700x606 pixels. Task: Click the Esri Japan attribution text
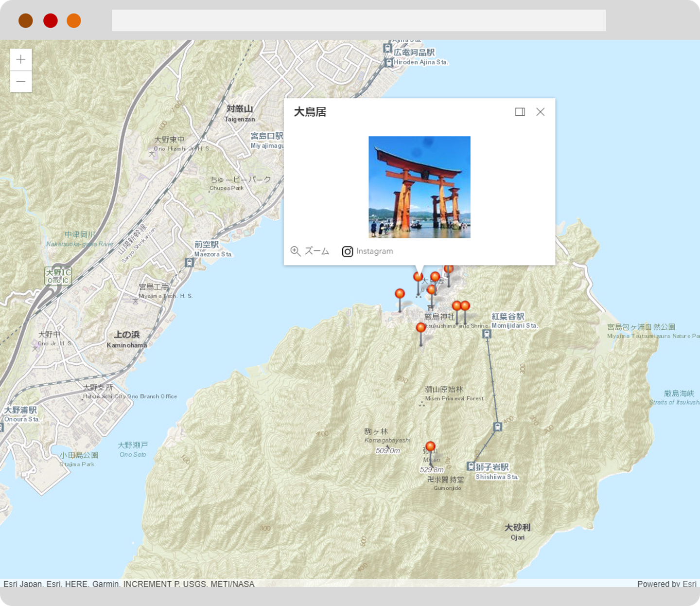pos(23,584)
